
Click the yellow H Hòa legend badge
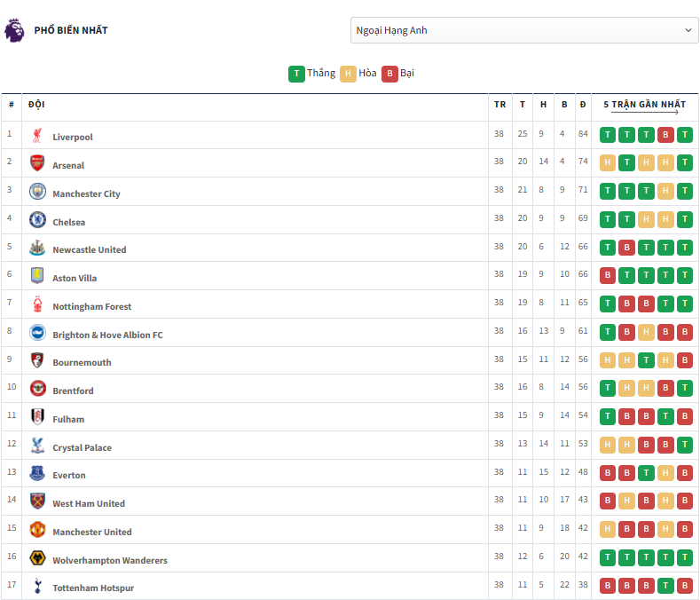point(349,74)
